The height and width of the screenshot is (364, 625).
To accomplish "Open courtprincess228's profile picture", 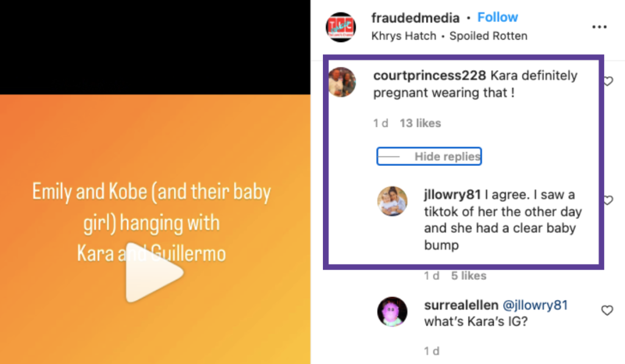I will pos(342,82).
